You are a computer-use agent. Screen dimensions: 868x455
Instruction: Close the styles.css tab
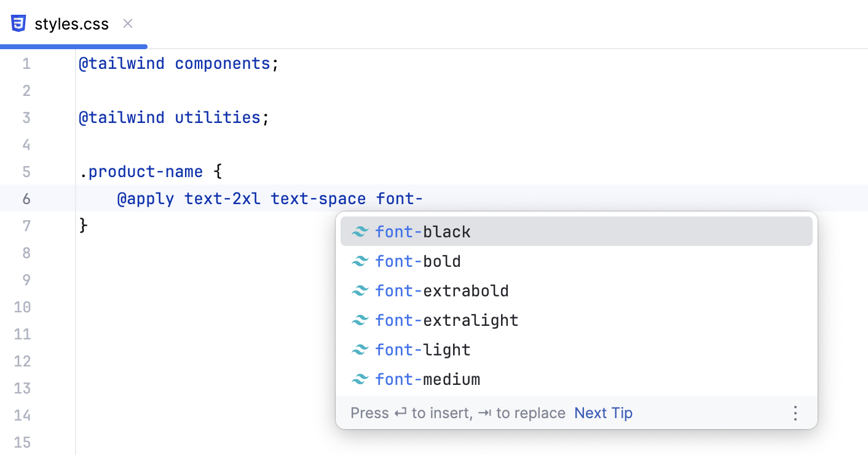(x=128, y=24)
